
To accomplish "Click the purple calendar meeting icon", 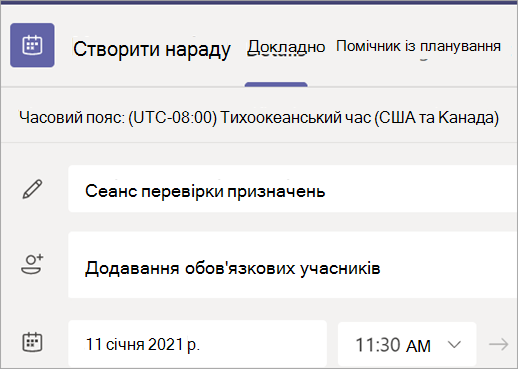I will coord(32,45).
